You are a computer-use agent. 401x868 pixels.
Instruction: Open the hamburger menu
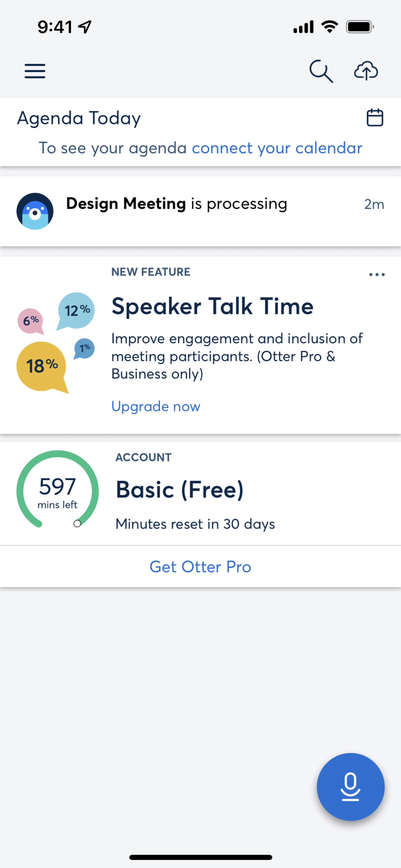35,71
